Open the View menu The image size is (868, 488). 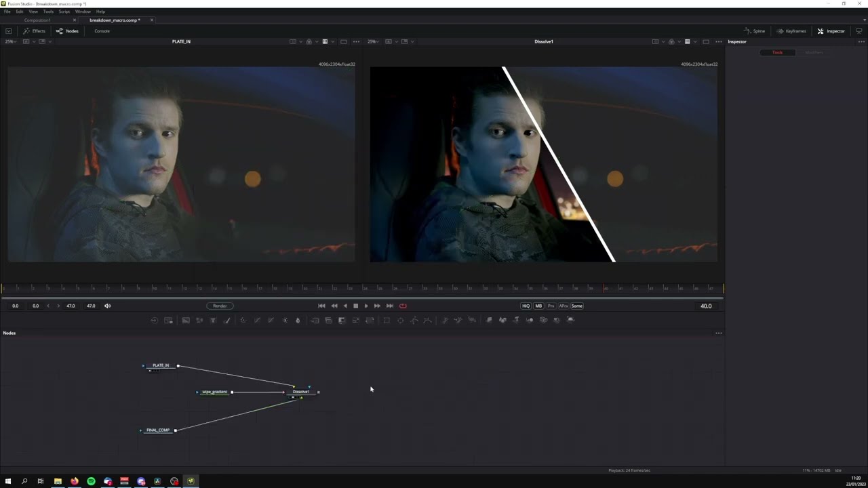tap(33, 12)
